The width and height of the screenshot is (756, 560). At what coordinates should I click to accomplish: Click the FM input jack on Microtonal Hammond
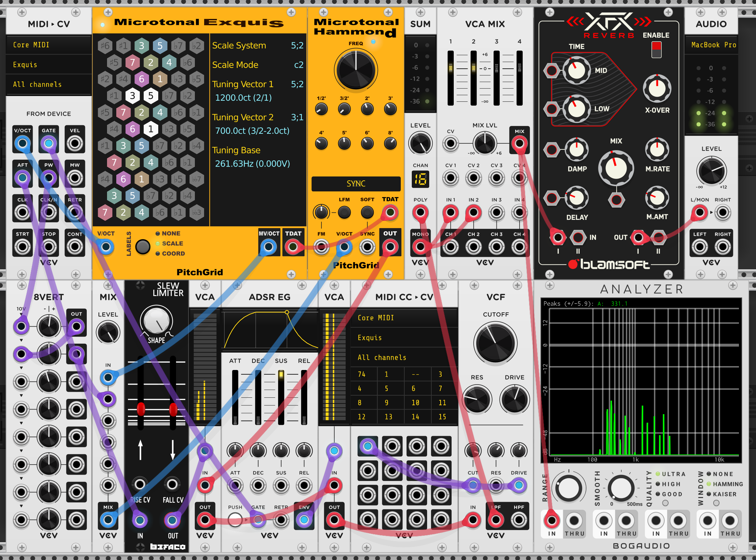(321, 247)
